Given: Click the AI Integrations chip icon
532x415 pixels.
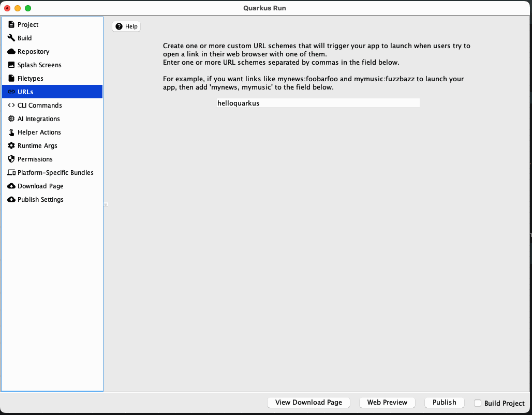Looking at the screenshot, I should pyautogui.click(x=11, y=118).
